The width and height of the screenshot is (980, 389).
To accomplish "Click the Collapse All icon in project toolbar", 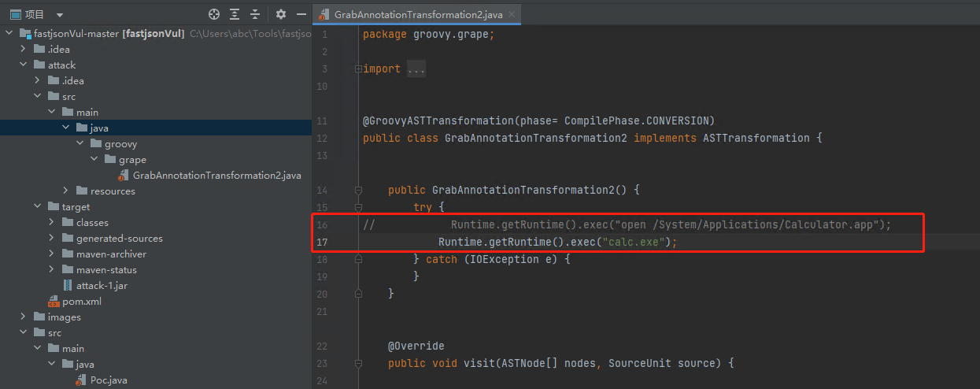I will pos(255,14).
